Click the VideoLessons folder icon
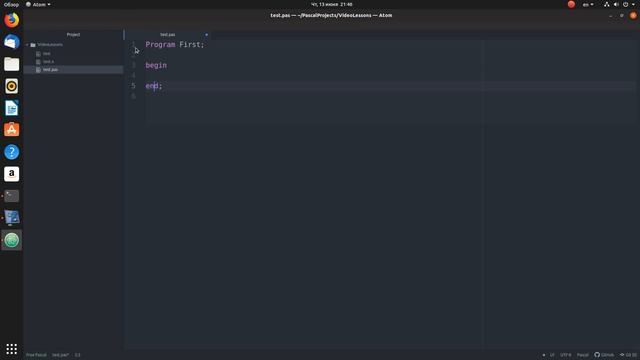 click(33, 45)
